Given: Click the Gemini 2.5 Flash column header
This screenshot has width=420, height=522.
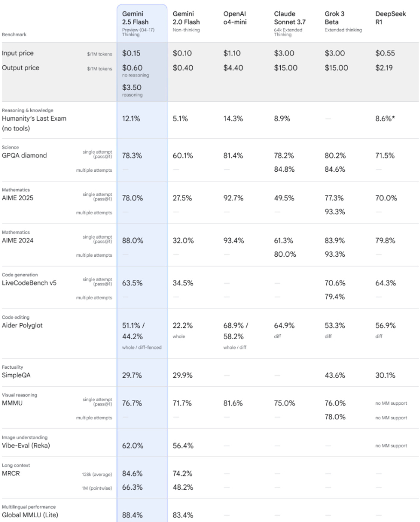Looking at the screenshot, I should 135,18.
